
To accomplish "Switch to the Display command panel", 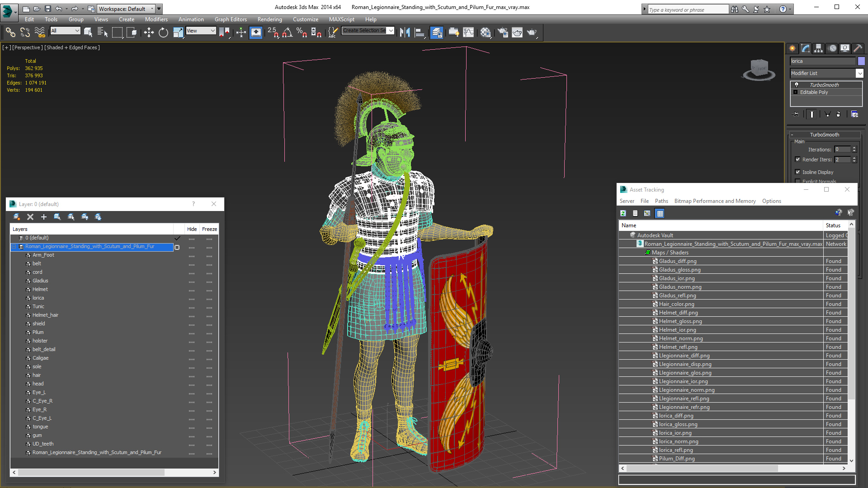I will click(x=845, y=48).
